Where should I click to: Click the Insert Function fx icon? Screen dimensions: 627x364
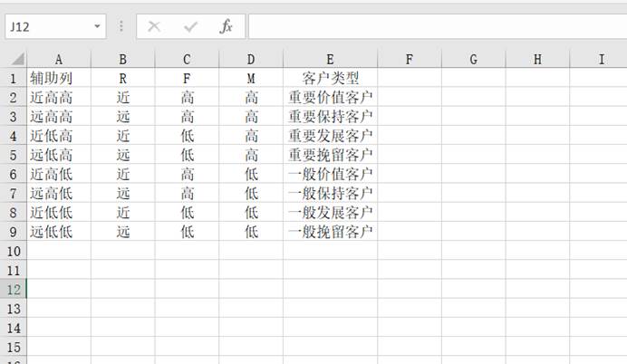(226, 26)
